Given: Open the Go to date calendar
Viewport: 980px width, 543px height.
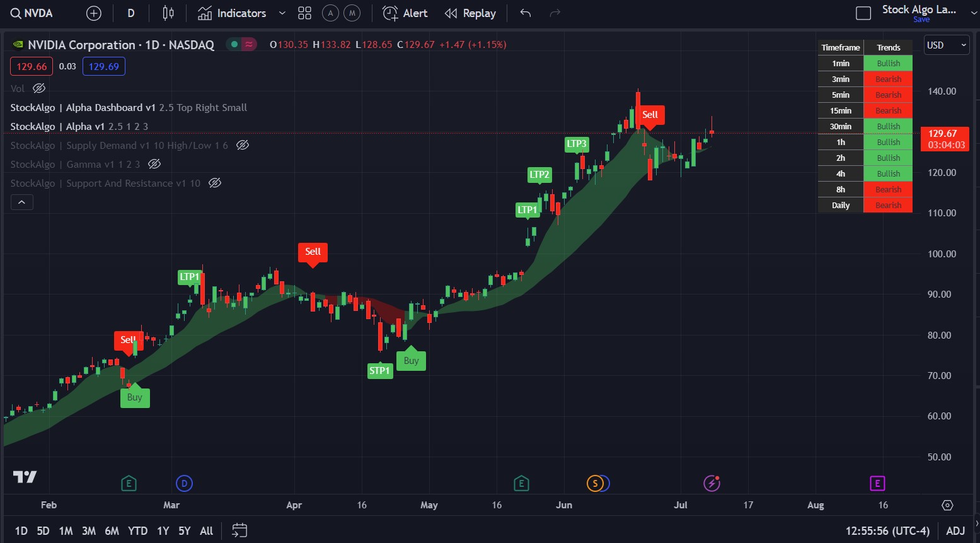Looking at the screenshot, I should pyautogui.click(x=239, y=530).
